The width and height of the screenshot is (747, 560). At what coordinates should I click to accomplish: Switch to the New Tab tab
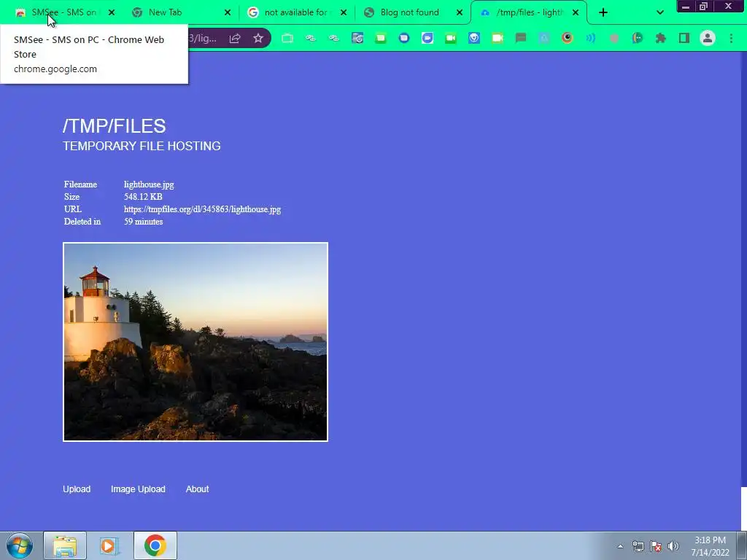click(165, 12)
